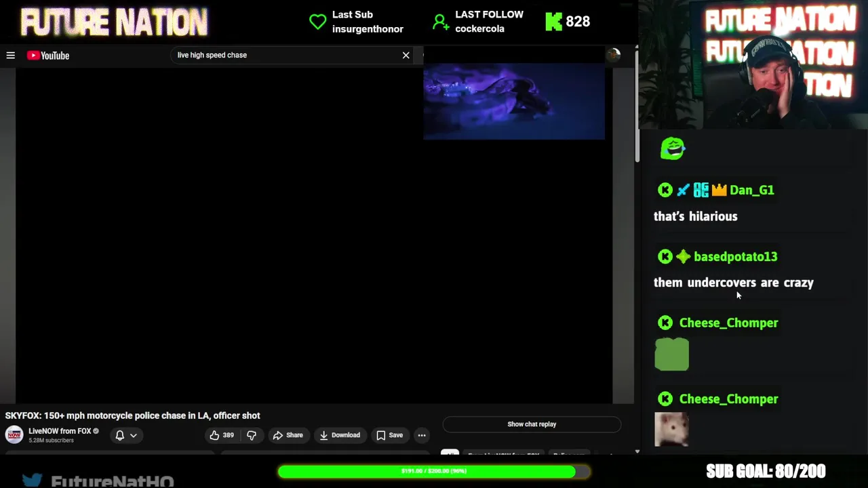Click the Last Follow person icon
The height and width of the screenshot is (488, 868).
tap(441, 22)
